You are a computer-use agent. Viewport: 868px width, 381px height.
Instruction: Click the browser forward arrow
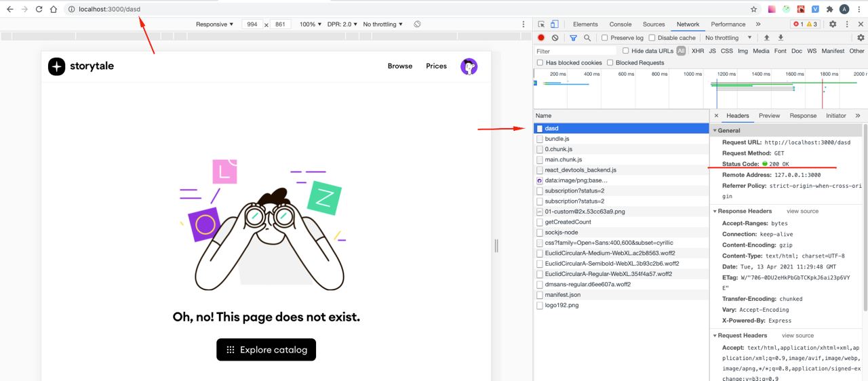(x=25, y=9)
